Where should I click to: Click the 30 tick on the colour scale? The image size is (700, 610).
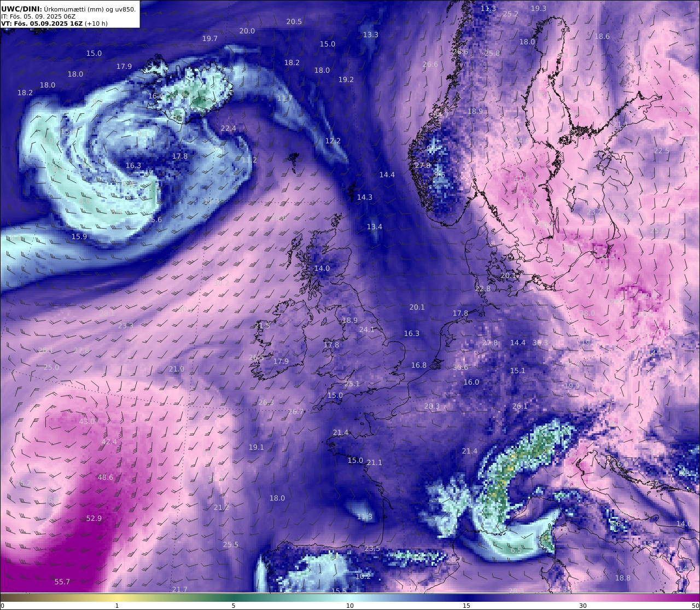(583, 606)
